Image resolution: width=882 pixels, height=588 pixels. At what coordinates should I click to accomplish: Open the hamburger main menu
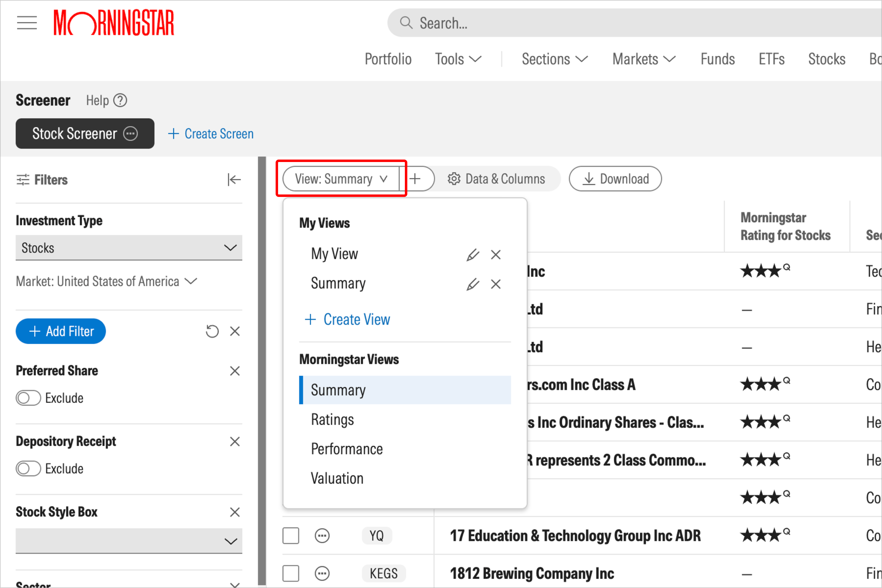(27, 22)
